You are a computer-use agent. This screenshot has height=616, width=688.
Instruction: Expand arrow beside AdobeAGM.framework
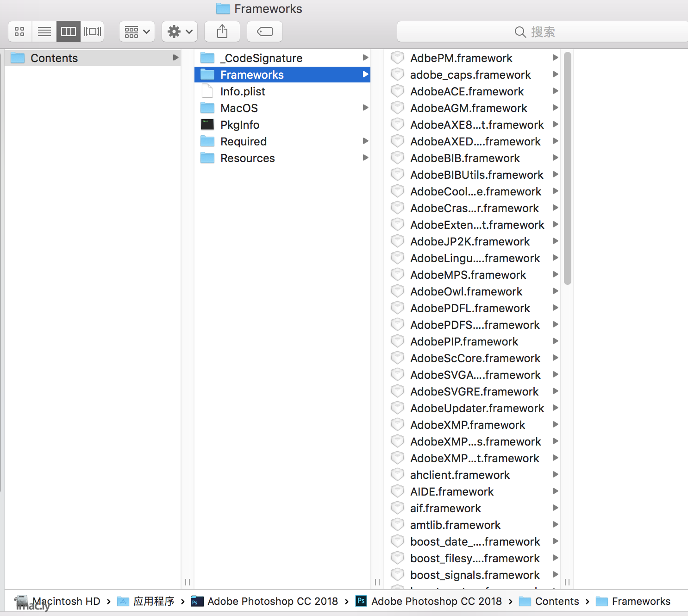point(555,107)
